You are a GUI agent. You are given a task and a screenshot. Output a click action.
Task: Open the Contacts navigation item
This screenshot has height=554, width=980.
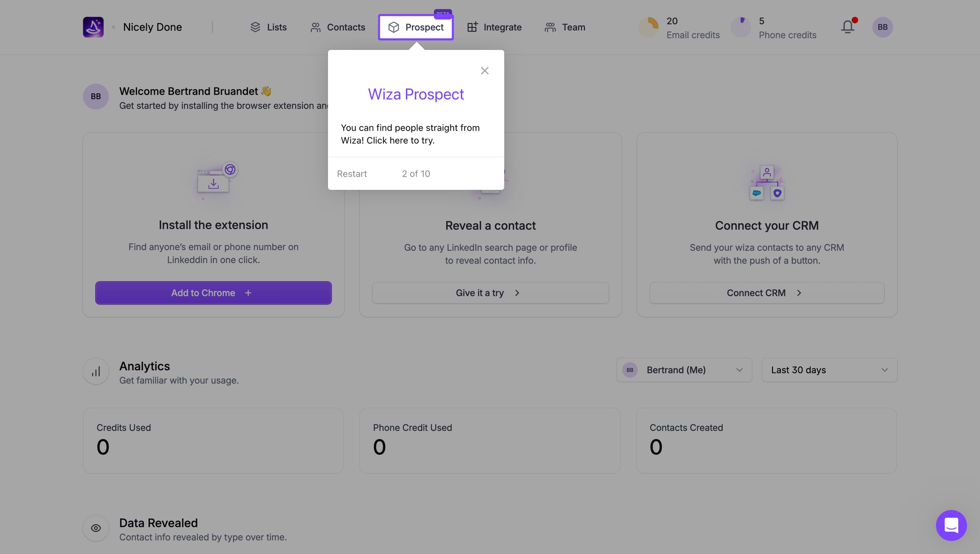pos(338,27)
